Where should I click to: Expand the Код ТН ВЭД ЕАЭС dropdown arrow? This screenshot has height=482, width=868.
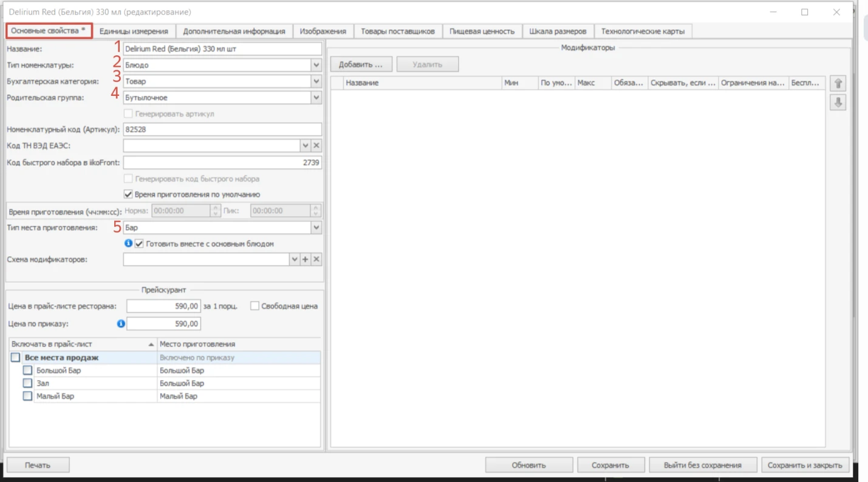[x=306, y=146]
